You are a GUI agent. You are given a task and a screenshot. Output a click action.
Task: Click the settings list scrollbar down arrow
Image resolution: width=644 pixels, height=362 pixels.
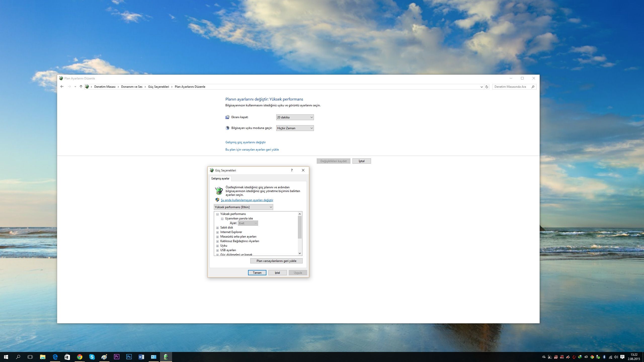point(300,253)
